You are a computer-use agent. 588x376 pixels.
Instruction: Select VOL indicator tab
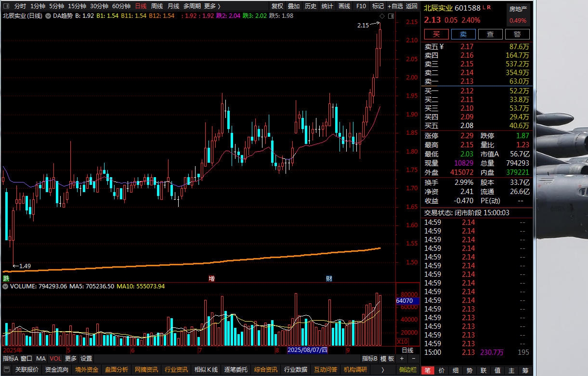pyautogui.click(x=55, y=359)
